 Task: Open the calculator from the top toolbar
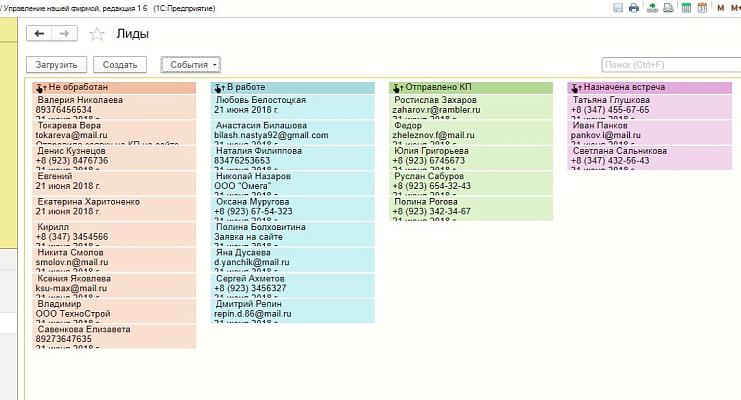[685, 8]
